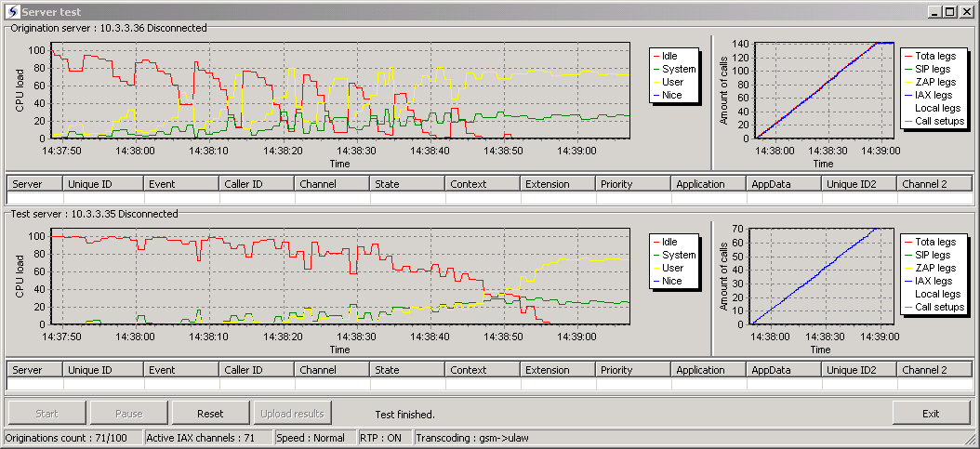
Task: Select Application header in Test server table
Action: point(709,370)
